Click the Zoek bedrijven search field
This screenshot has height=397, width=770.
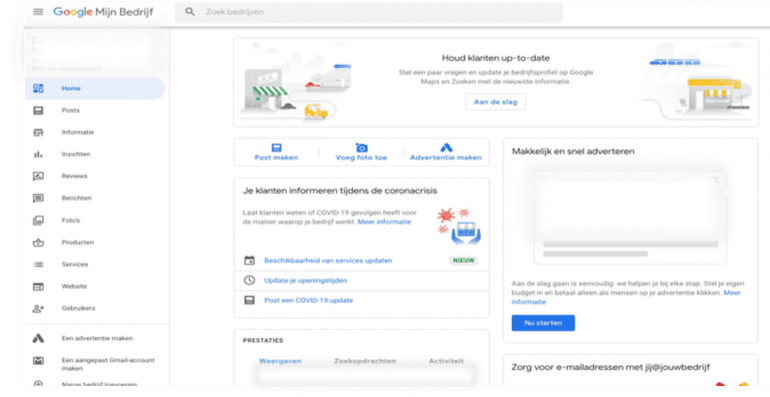tap(368, 12)
